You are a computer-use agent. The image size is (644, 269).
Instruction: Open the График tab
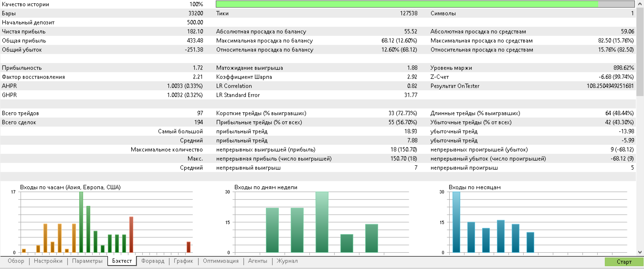[x=183, y=261]
